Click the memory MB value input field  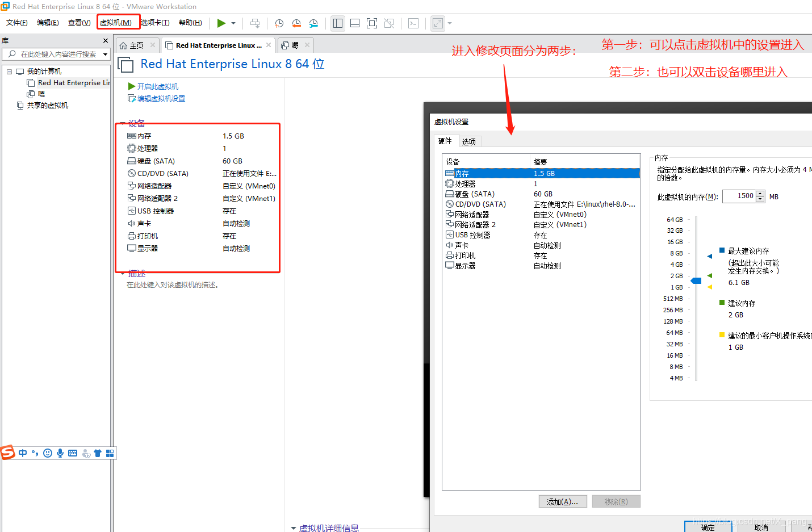click(x=739, y=196)
